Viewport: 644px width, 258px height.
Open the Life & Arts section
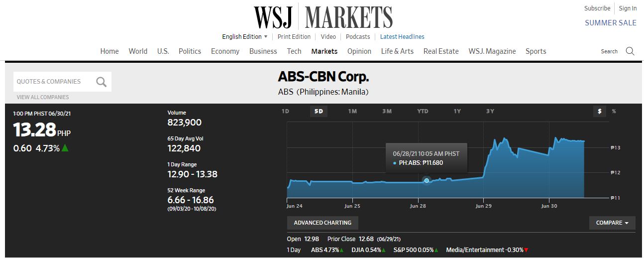pyautogui.click(x=397, y=51)
